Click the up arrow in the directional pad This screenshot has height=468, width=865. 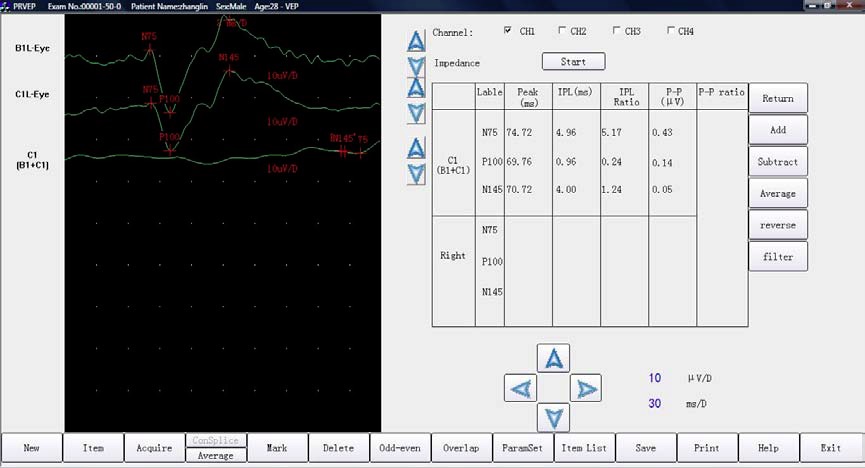553,358
